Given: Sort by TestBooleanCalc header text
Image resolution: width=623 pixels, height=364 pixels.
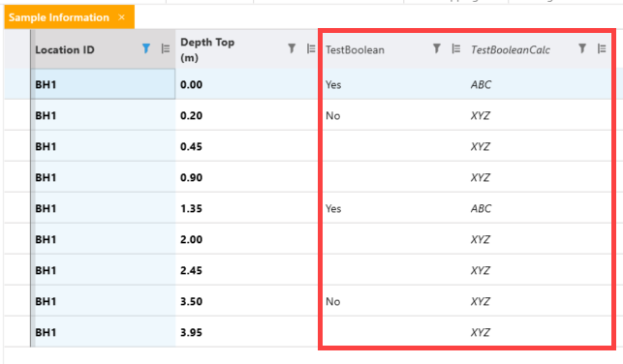Looking at the screenshot, I should click(511, 49).
